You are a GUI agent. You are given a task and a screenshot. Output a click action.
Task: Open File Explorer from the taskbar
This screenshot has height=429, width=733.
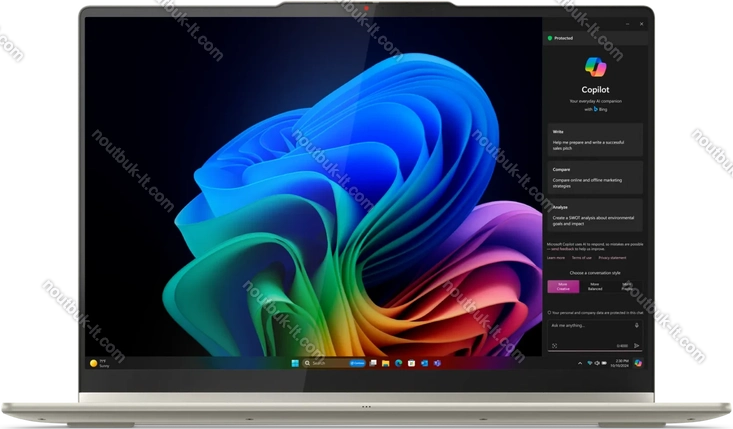(x=385, y=363)
